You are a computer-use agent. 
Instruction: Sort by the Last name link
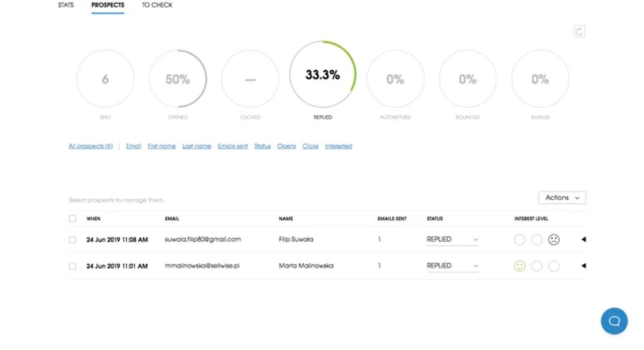coord(196,146)
